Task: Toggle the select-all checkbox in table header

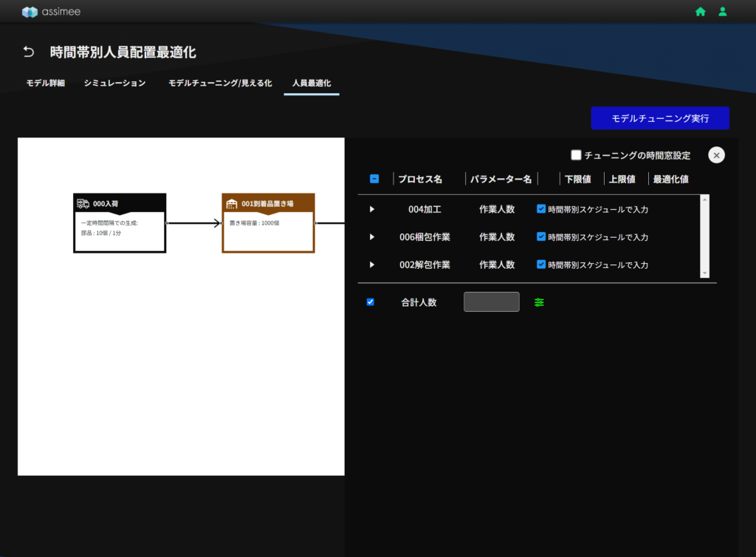Action: (374, 179)
